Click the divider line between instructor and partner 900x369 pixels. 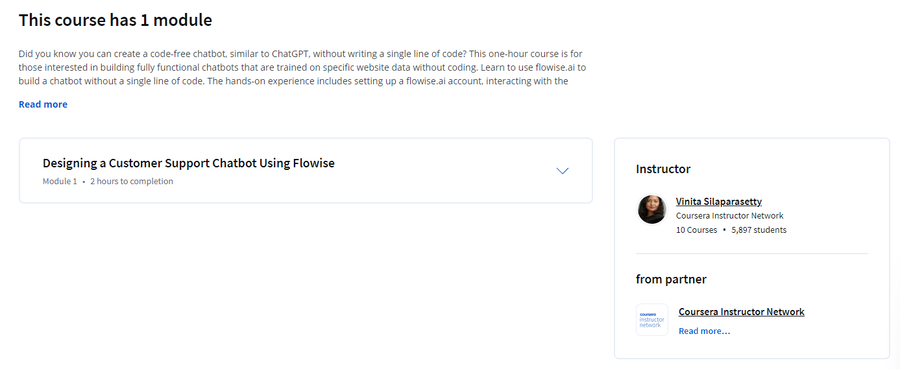click(x=752, y=253)
